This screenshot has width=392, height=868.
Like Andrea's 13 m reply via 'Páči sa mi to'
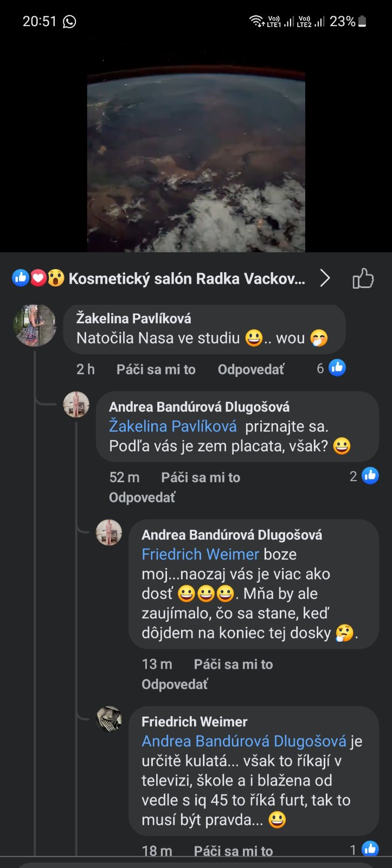[x=233, y=665]
